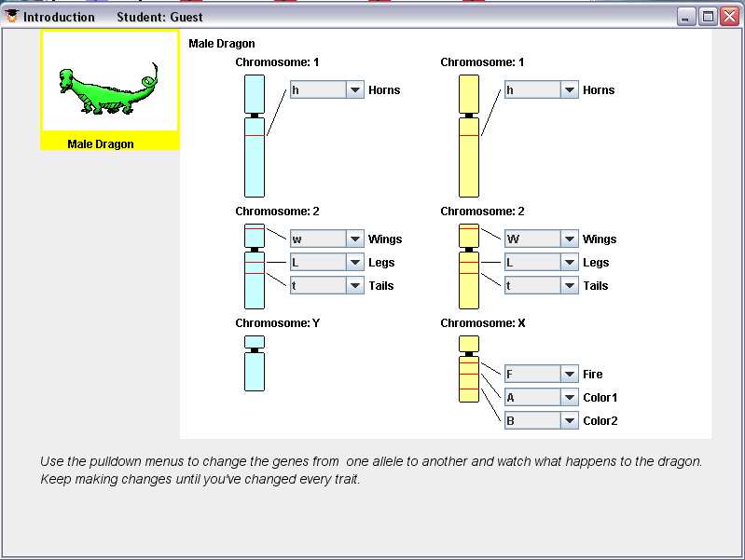Click the Male Dragon thumbnail image
Image resolution: width=745 pixels, height=560 pixels.
110,81
